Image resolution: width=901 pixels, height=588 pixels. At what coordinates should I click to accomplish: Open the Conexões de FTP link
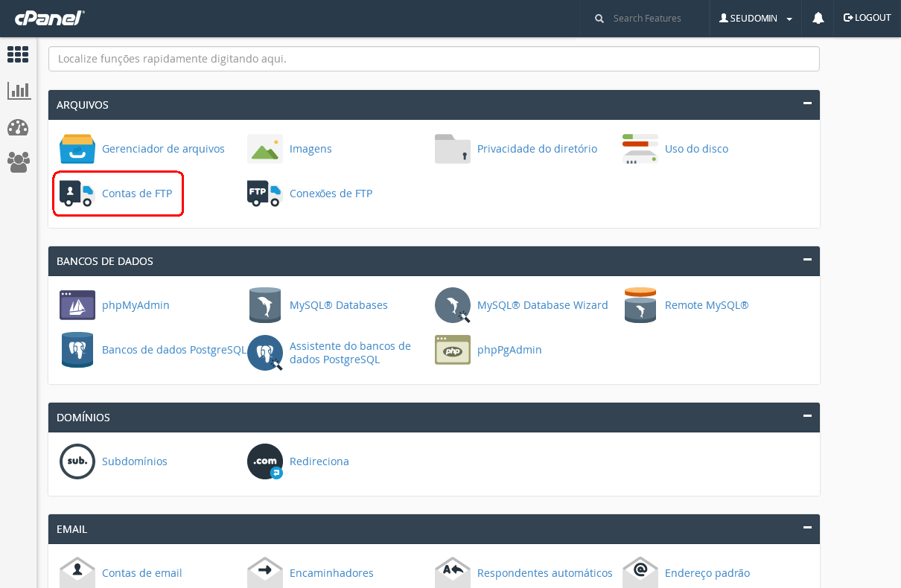(x=331, y=194)
